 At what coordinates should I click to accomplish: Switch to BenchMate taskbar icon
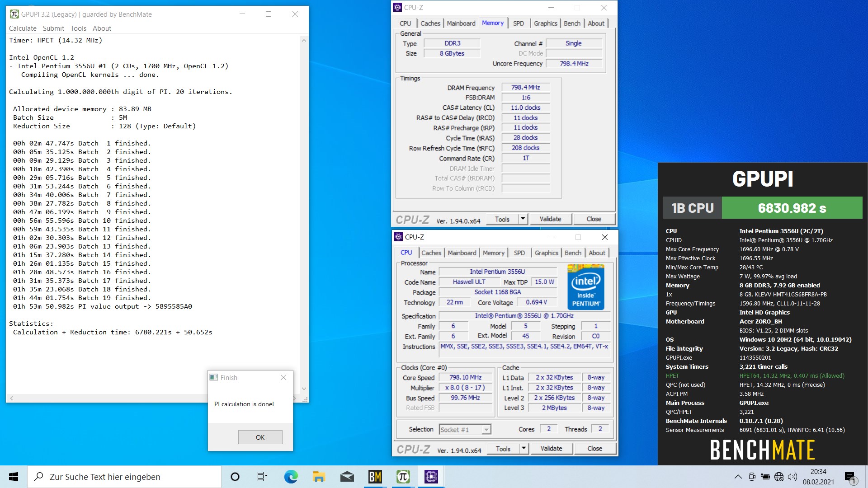point(375,477)
